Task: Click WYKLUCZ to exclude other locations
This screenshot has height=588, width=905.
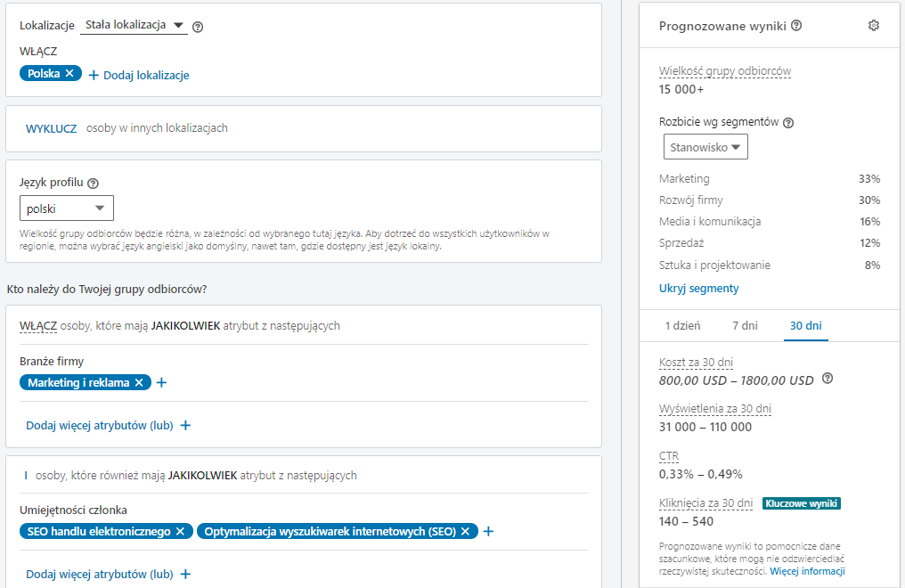Action: tap(51, 128)
